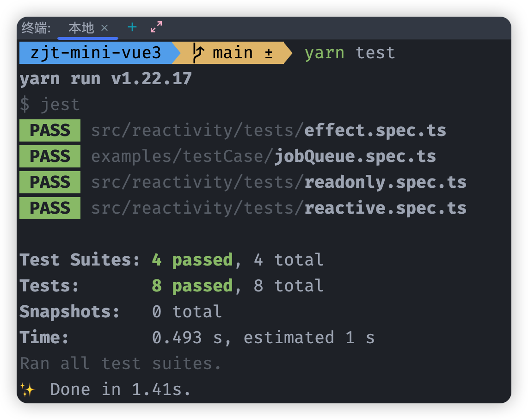This screenshot has height=420, width=528.
Task: Open a new terminal tab with plus icon
Action: click(132, 27)
